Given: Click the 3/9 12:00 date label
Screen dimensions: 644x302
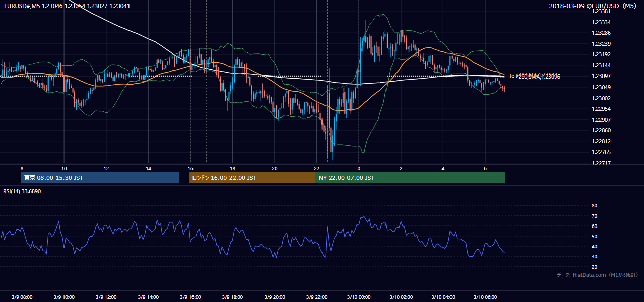Looking at the screenshot, I should click(x=106, y=297).
